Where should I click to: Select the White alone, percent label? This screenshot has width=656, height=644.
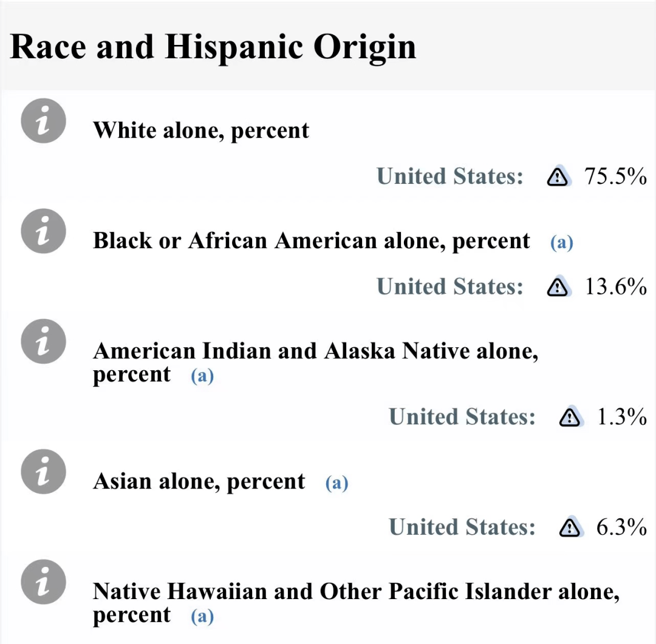pos(201,130)
